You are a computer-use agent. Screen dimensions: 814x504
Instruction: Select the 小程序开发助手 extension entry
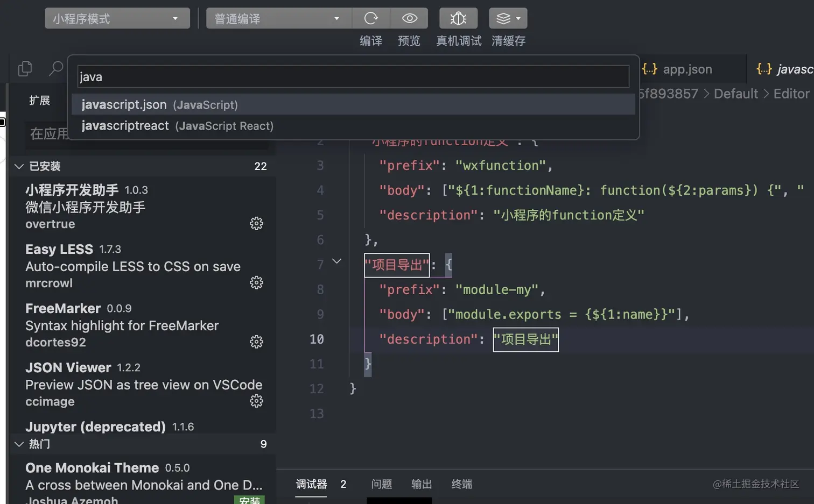[143, 207]
